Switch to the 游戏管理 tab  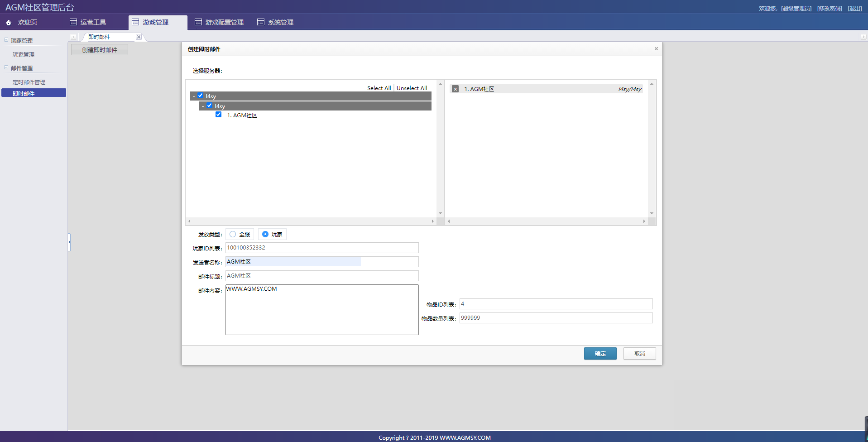click(156, 22)
